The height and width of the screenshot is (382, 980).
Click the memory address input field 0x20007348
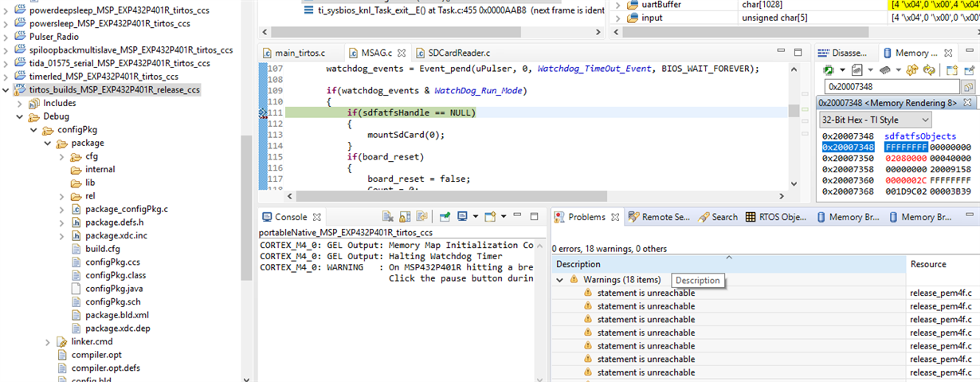coord(892,86)
